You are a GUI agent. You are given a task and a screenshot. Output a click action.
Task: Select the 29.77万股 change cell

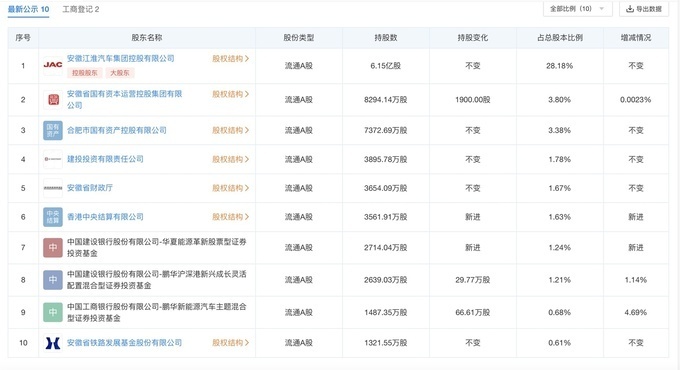tap(473, 280)
